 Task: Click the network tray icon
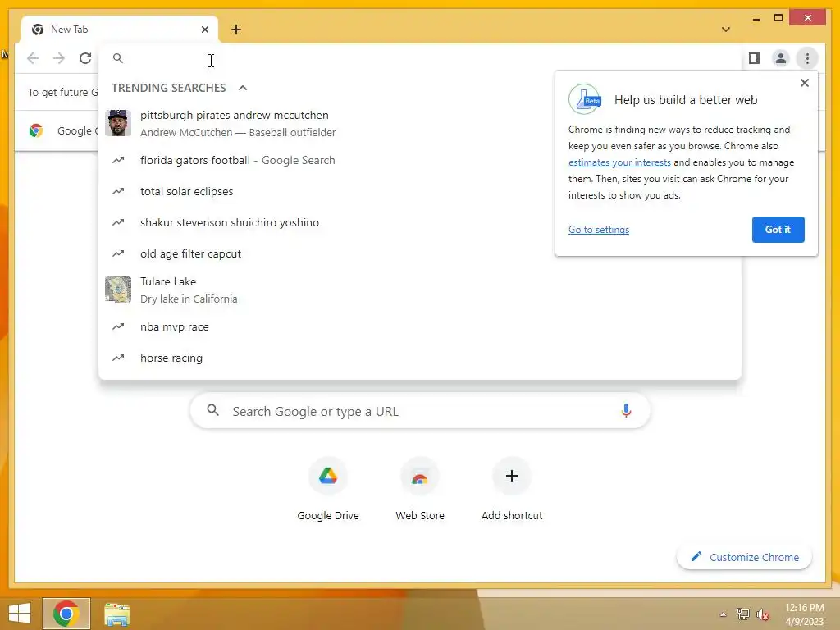click(743, 614)
